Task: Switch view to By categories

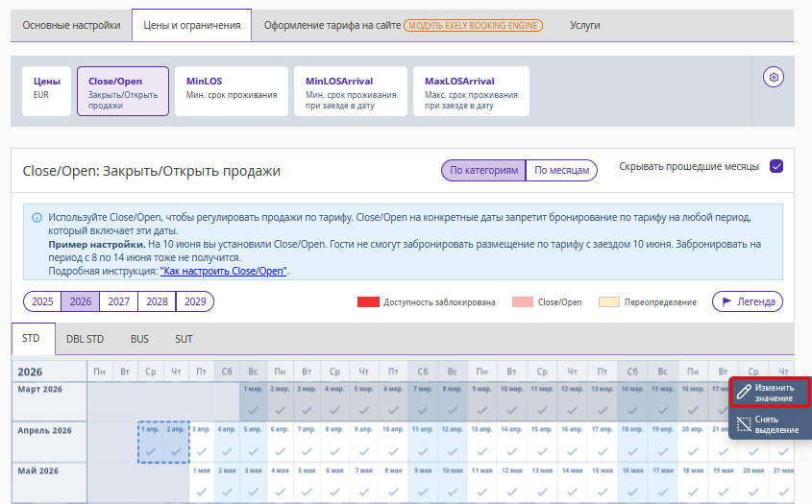Action: pyautogui.click(x=484, y=170)
